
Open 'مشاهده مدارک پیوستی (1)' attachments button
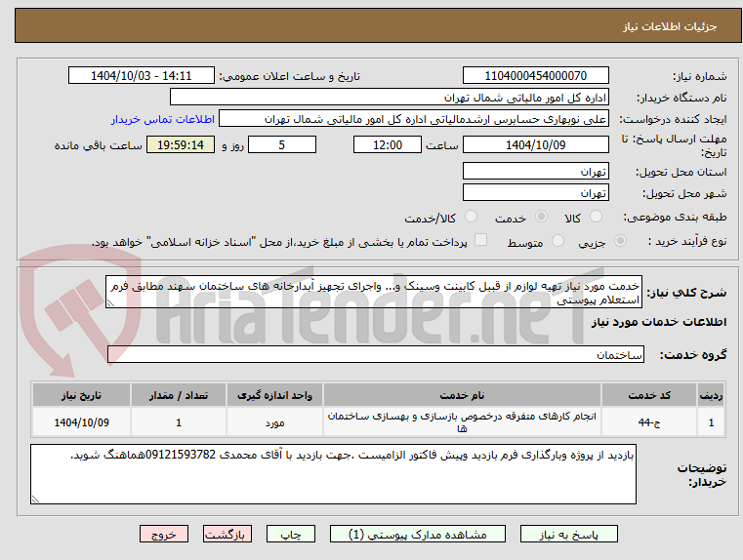click(418, 534)
